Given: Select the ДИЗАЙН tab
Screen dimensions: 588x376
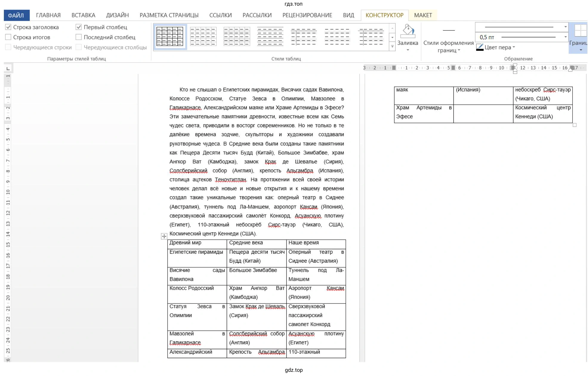Looking at the screenshot, I should [x=117, y=15].
